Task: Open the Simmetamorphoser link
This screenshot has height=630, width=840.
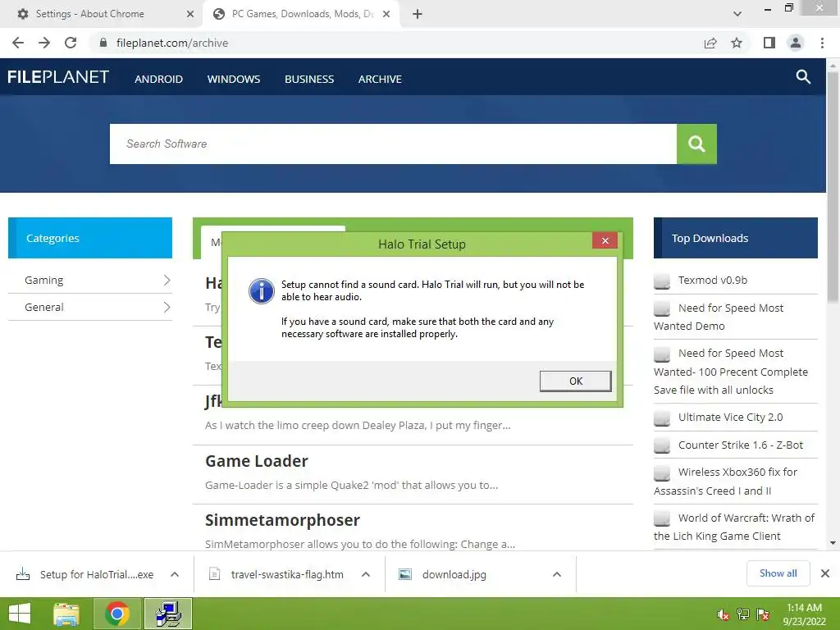Action: coord(282,520)
